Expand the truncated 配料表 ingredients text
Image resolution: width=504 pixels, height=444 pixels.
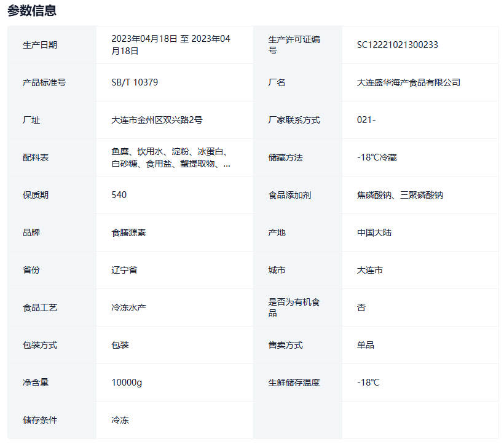(227, 164)
